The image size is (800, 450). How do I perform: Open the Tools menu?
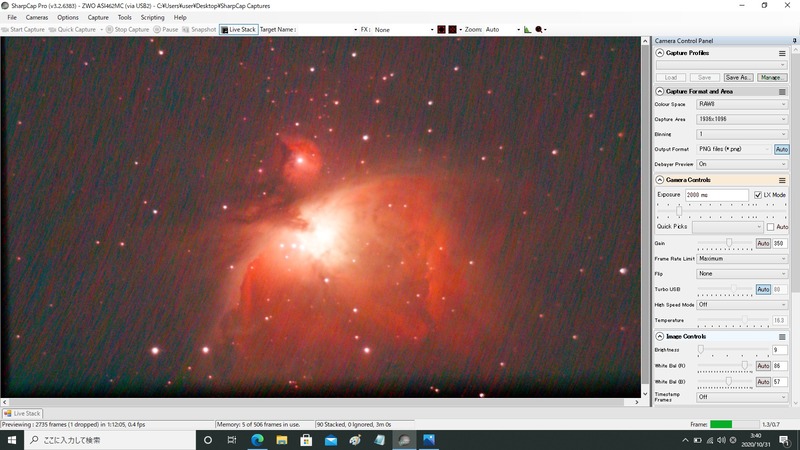click(x=124, y=17)
